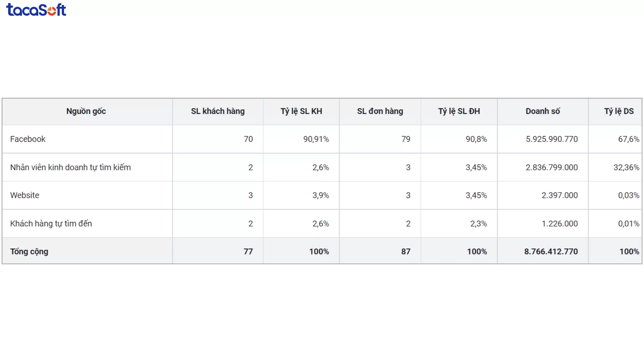Click Nhân viên kinh doanh tự tìm kiếm

pos(70,167)
